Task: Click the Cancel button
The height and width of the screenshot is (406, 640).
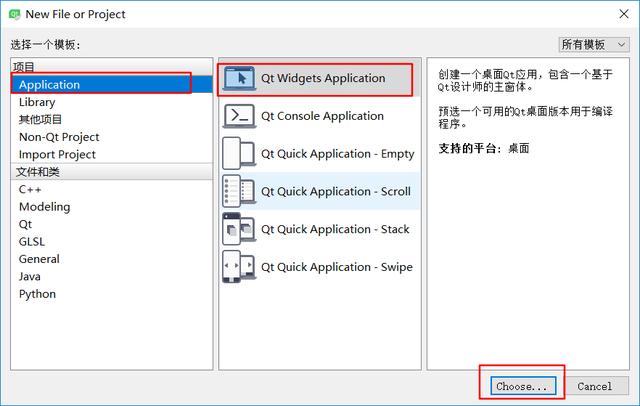Action: click(x=596, y=386)
